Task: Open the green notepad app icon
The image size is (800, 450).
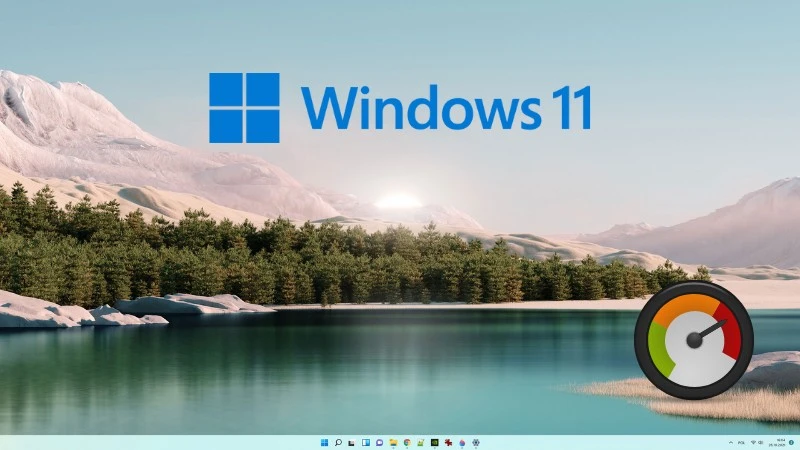Action: (421, 442)
